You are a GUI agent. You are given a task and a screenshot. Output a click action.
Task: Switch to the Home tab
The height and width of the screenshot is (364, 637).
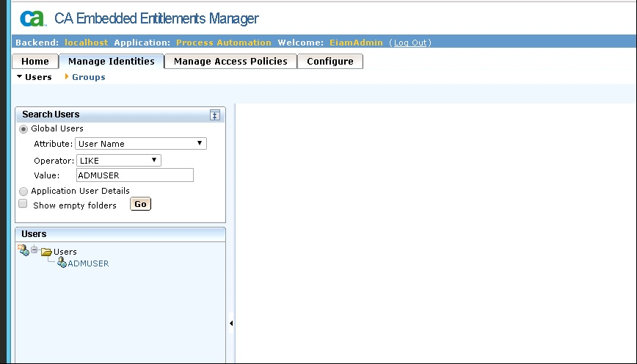tap(35, 62)
